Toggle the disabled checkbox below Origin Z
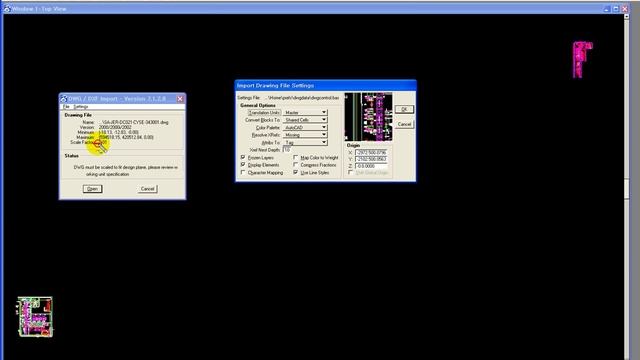This screenshot has height=360, width=640. click(351, 173)
